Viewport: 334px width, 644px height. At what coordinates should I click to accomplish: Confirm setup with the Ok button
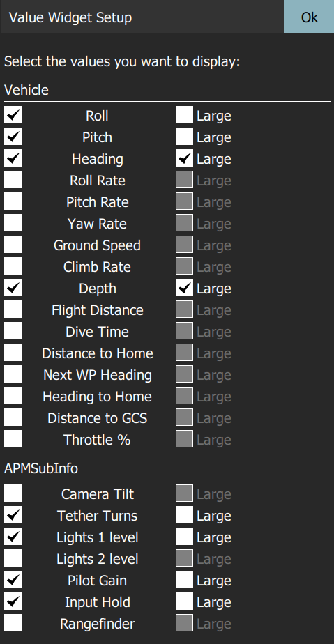(x=309, y=17)
